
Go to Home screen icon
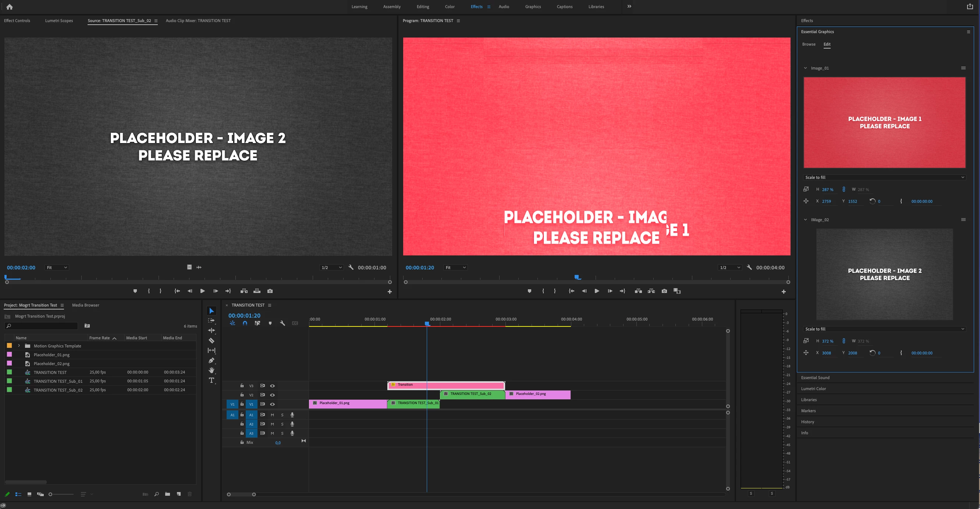pyautogui.click(x=10, y=7)
